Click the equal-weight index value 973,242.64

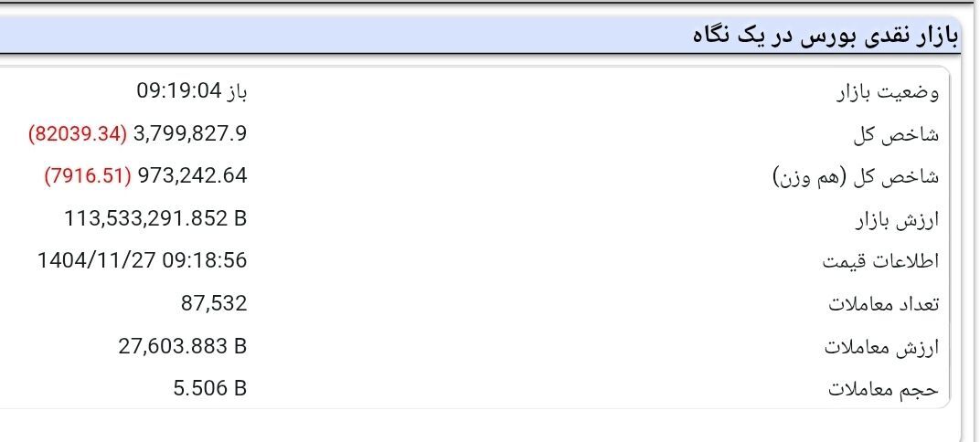[x=193, y=176]
